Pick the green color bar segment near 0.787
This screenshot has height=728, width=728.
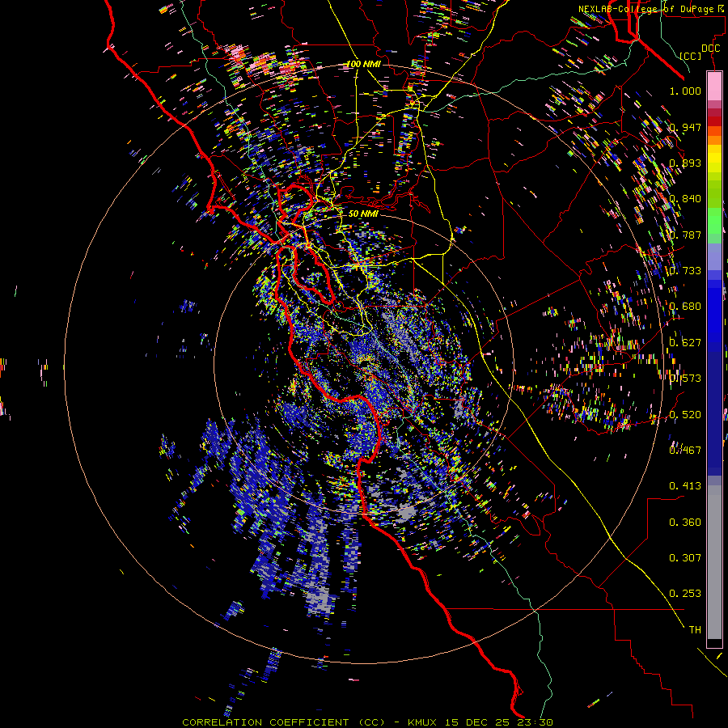714,226
